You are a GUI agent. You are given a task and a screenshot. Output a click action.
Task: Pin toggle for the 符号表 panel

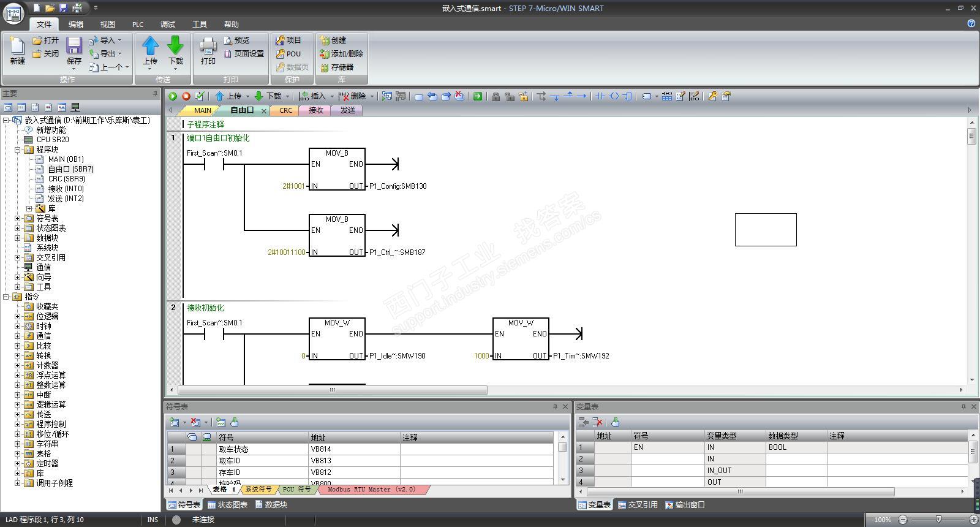pos(556,407)
